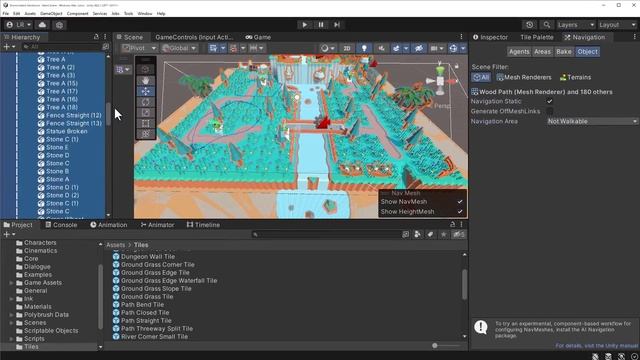640x360 pixels.
Task: Toggle hidden packages visibility icon in Project
Action: (459, 234)
